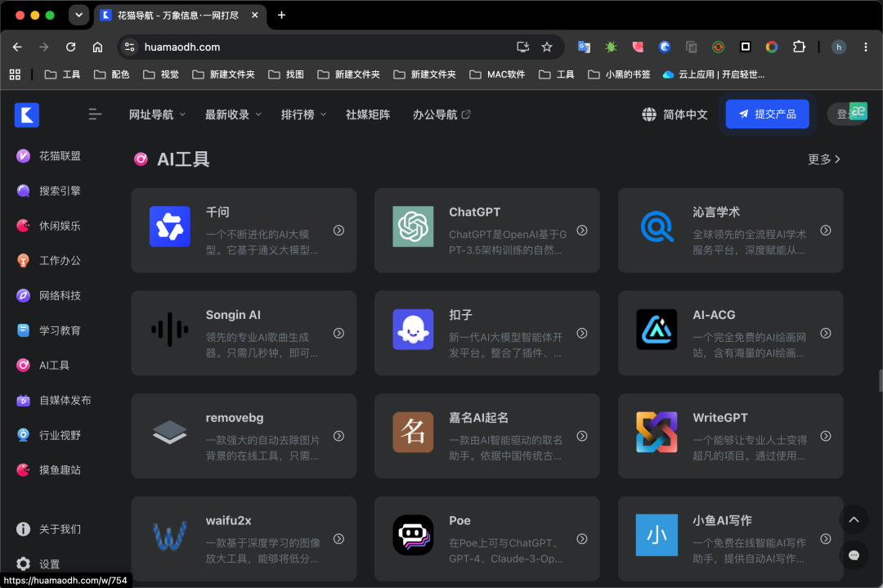The width and height of the screenshot is (883, 588).
Task: Click 更多 to see more AI tools
Action: [x=824, y=159]
